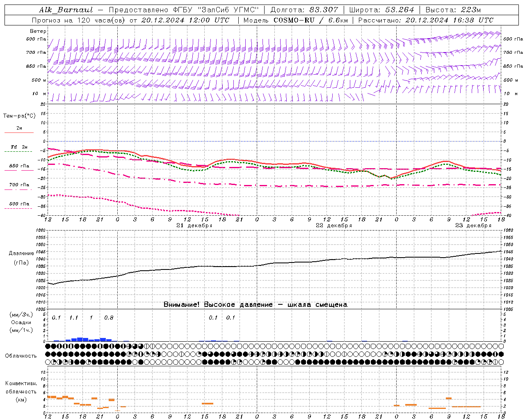Click the 22 декабря date label
The image size is (525, 420).
pos(333,226)
